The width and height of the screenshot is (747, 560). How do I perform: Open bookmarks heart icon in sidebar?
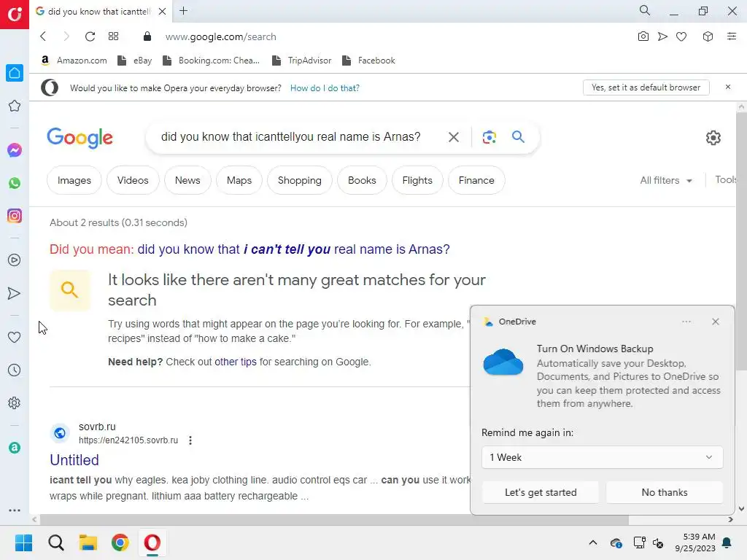[x=15, y=337]
